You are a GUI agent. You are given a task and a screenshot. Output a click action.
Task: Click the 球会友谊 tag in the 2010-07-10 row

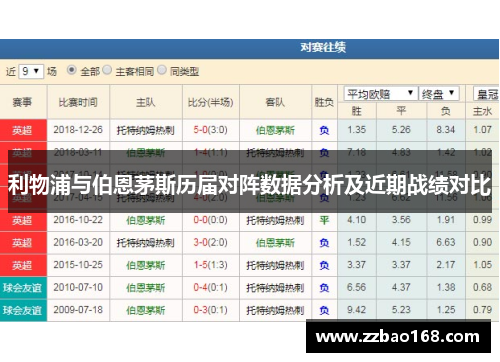tap(22, 288)
